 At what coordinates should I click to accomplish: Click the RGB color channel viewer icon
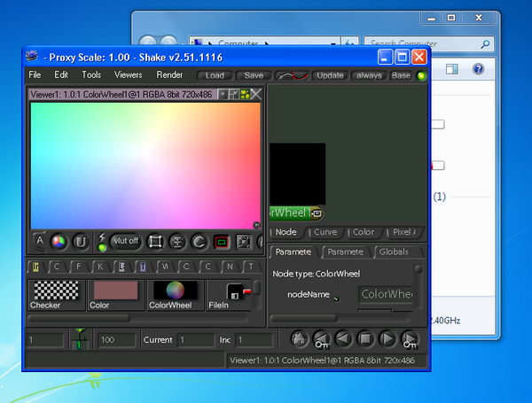(x=59, y=240)
